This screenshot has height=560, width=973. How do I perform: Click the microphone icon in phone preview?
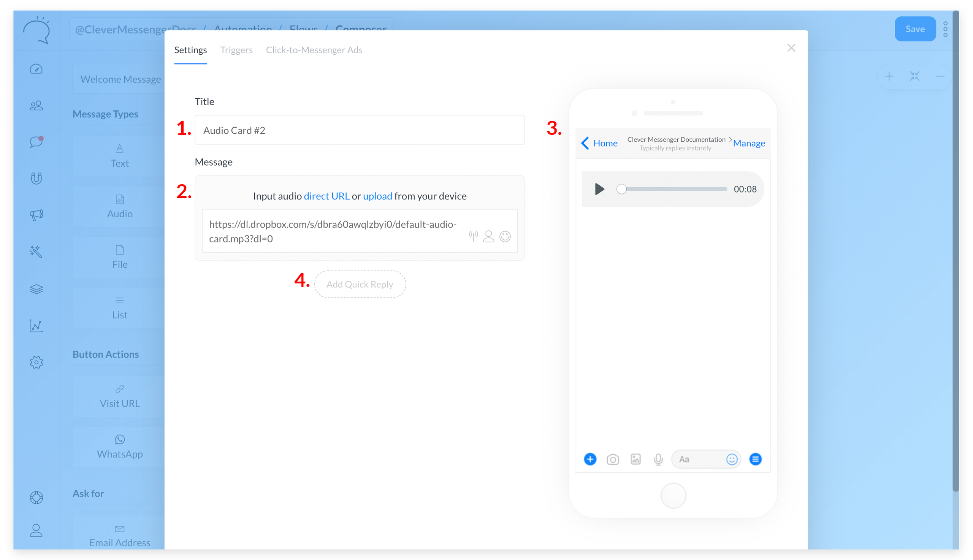(658, 459)
